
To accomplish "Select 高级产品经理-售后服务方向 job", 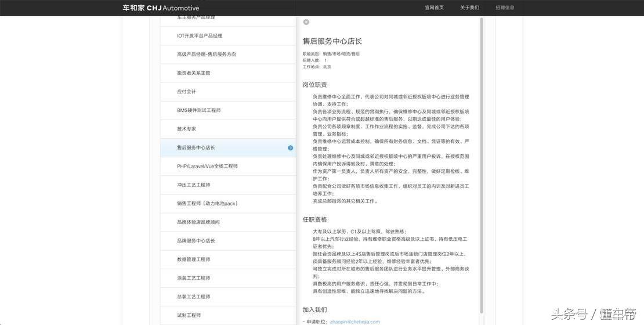I will click(x=228, y=54).
